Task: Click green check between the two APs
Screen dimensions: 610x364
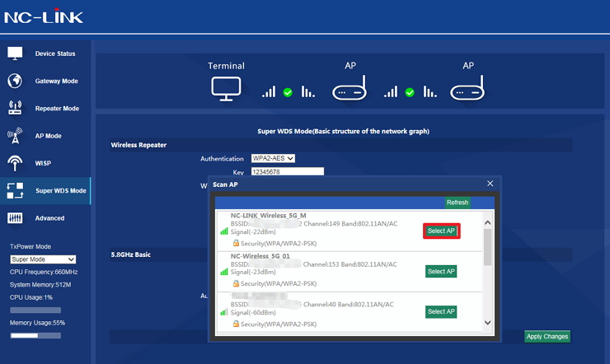Action: (410, 92)
